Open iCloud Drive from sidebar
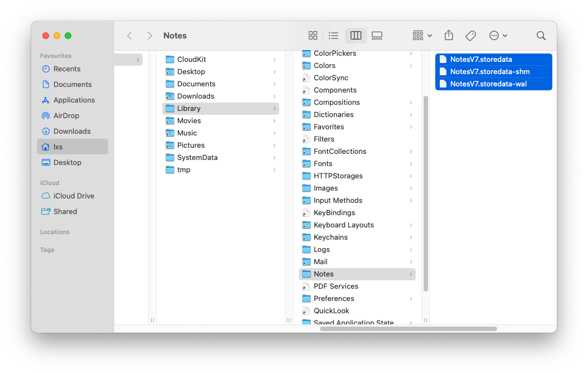Screen dimensions: 588x374 [x=74, y=196]
